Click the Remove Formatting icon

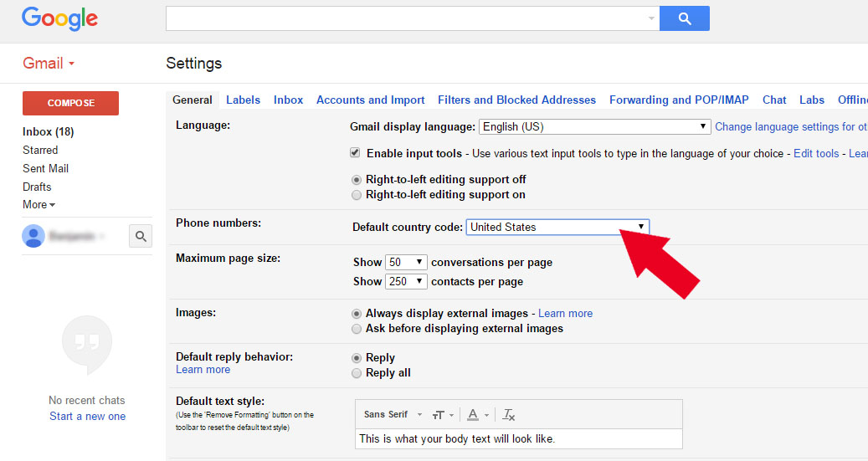tap(508, 414)
